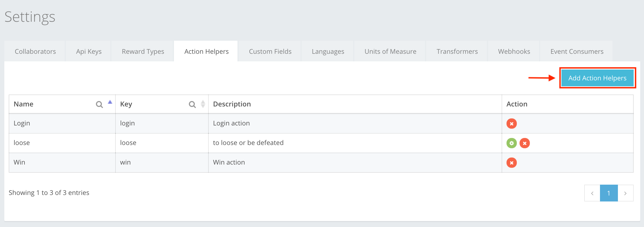Go to the previous page arrow

click(x=592, y=193)
